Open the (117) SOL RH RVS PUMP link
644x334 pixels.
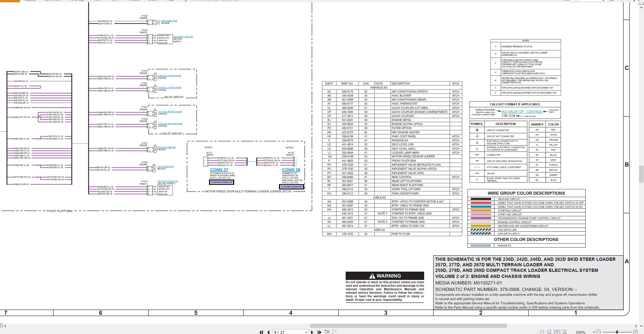point(170,112)
